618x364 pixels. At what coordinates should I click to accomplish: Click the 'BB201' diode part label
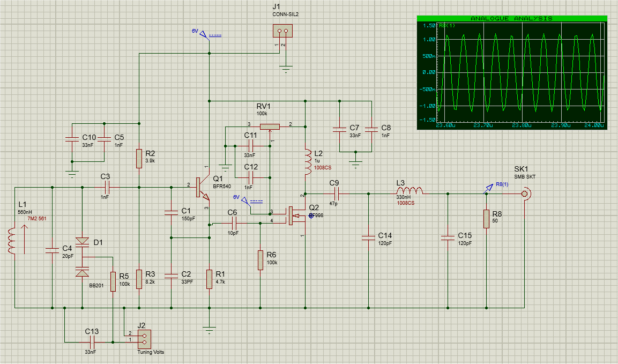[96, 286]
